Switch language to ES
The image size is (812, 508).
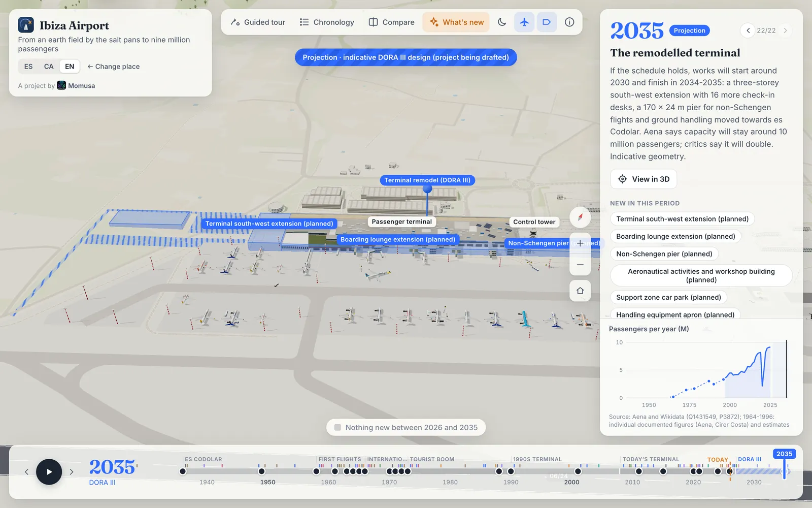(x=28, y=67)
